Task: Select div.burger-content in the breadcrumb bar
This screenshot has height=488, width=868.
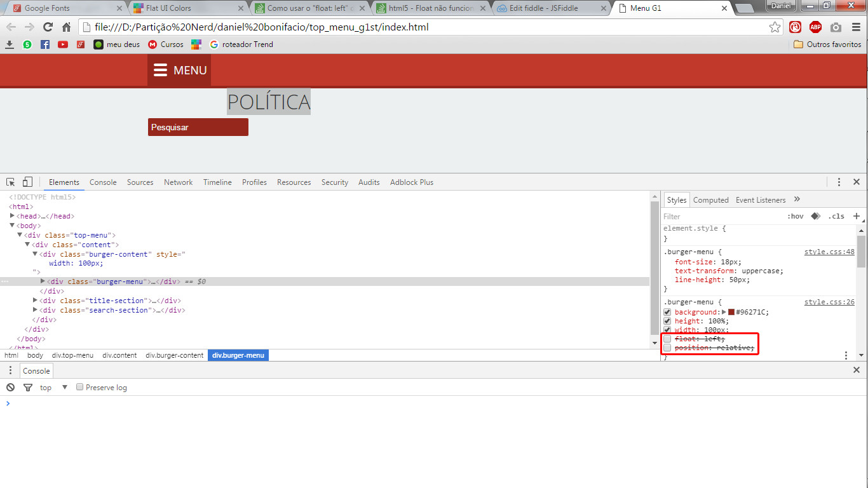Action: (x=175, y=355)
